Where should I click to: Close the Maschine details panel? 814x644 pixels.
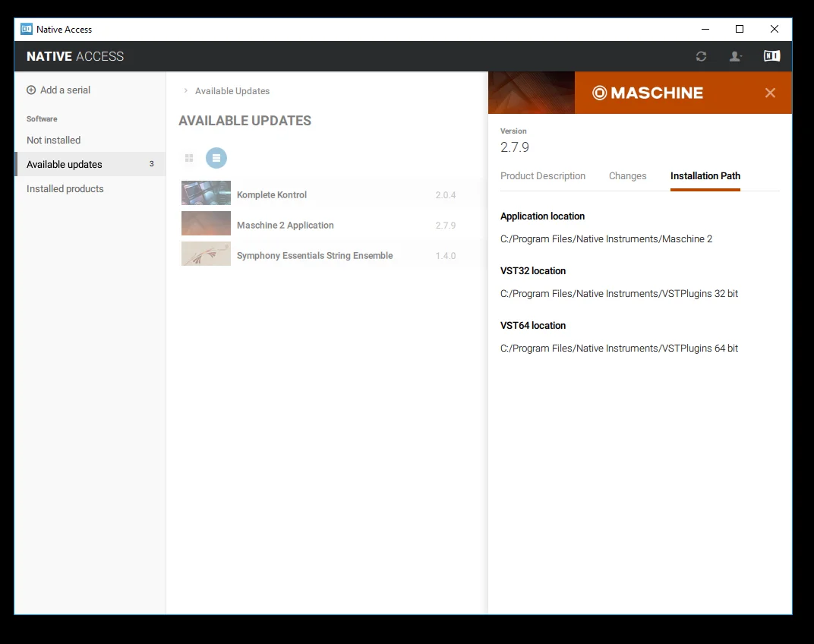[x=770, y=93]
